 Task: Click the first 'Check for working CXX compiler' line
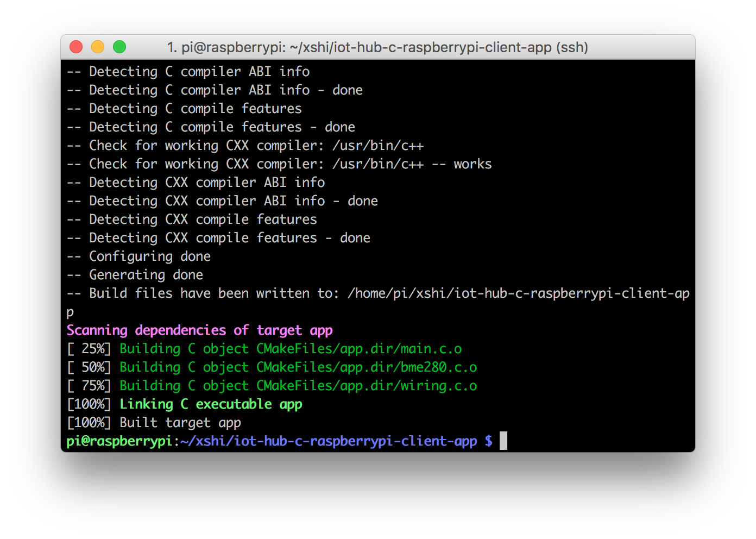click(245, 146)
